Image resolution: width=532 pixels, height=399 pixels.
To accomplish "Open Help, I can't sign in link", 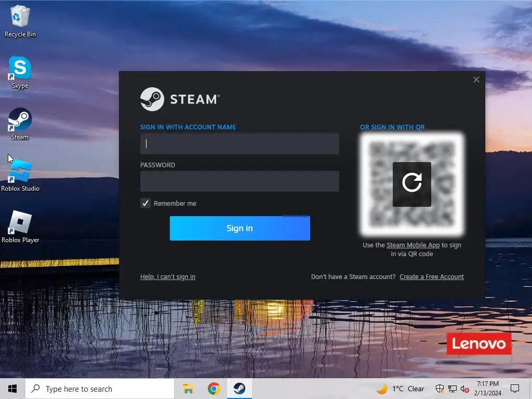I will pos(168,277).
